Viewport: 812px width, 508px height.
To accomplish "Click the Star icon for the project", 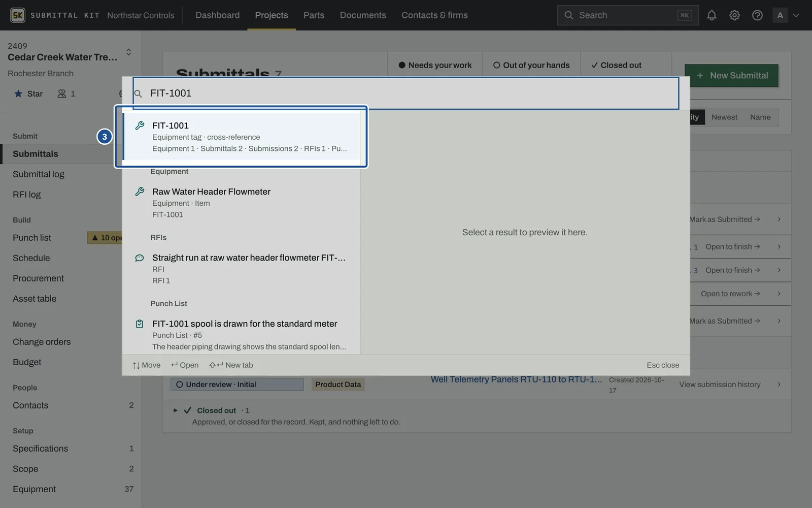I will point(18,93).
